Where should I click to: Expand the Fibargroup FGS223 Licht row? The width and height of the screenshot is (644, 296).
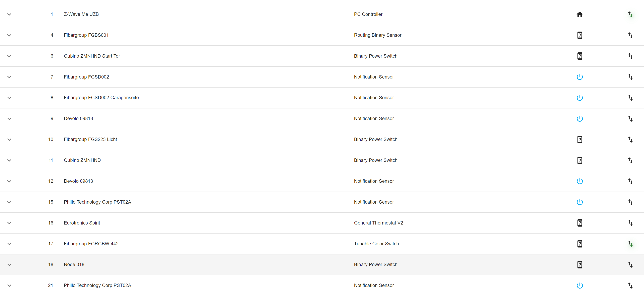(9, 140)
